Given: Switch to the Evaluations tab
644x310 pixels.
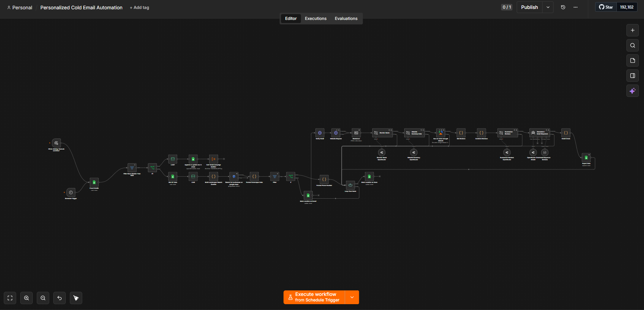Looking at the screenshot, I should 346,19.
